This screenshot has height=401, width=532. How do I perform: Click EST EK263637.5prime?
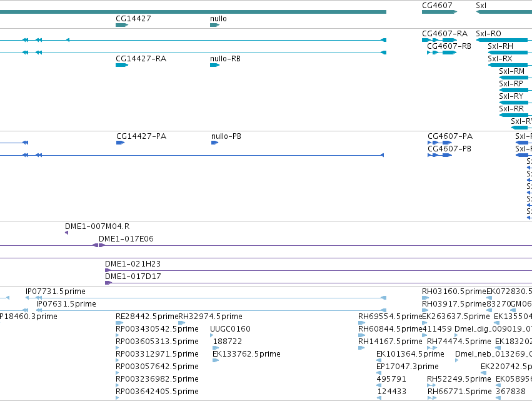[456, 317]
